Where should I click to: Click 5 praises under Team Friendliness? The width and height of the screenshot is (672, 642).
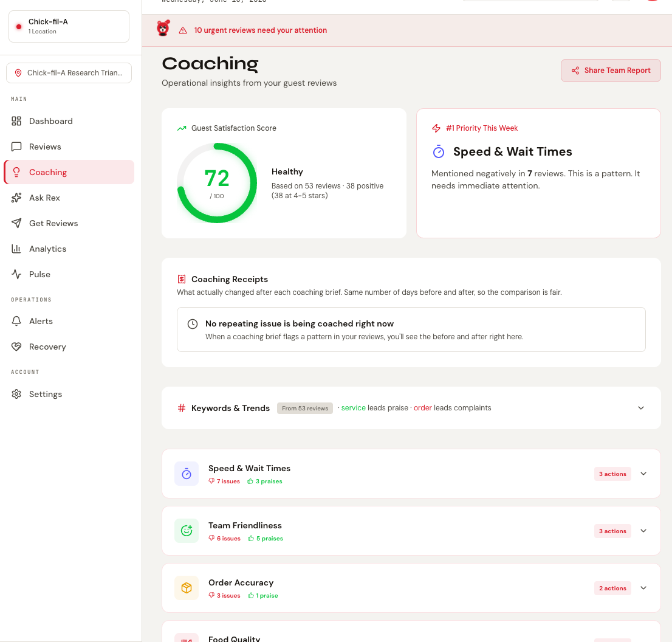(x=266, y=538)
